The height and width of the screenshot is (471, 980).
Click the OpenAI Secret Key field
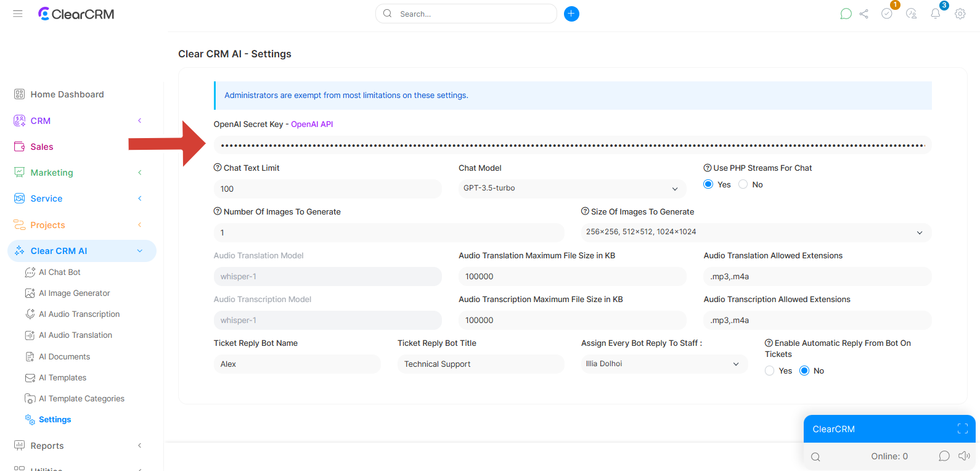point(573,145)
